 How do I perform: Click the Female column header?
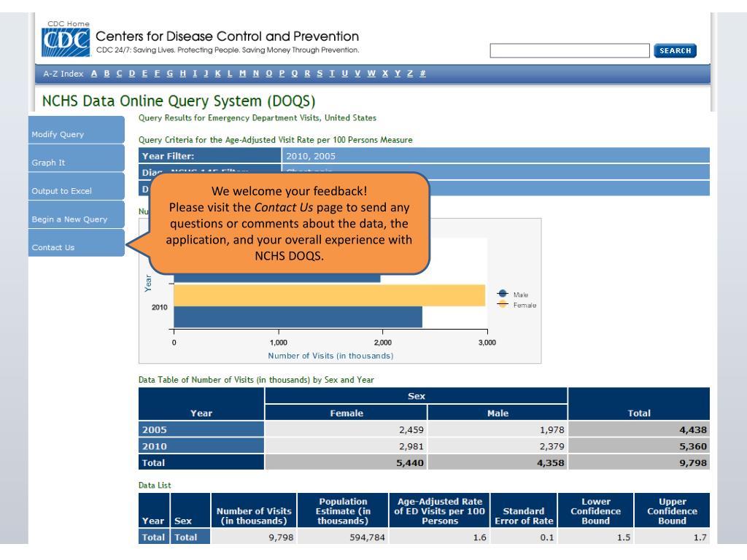click(x=346, y=413)
